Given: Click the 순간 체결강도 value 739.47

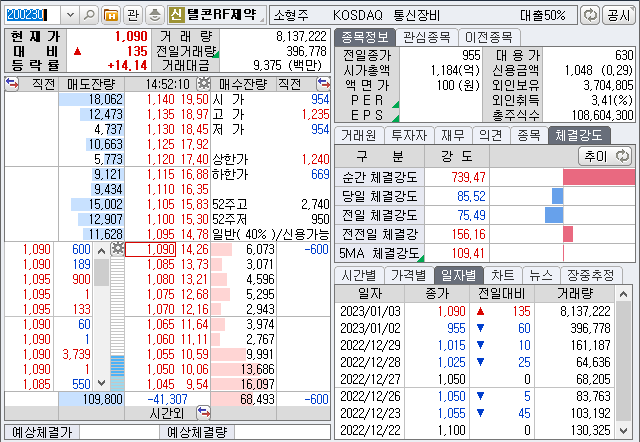Looking at the screenshot, I should click(469, 177).
